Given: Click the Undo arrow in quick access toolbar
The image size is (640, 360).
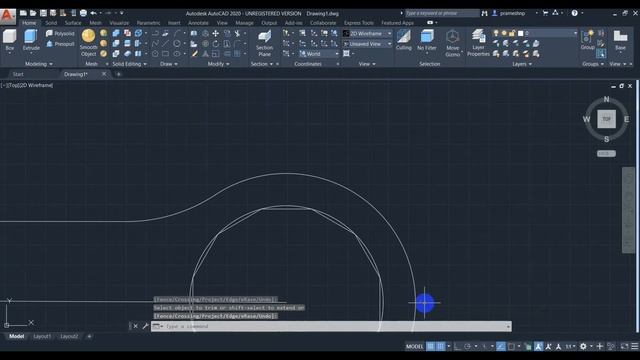Looking at the screenshot, I should (93, 13).
